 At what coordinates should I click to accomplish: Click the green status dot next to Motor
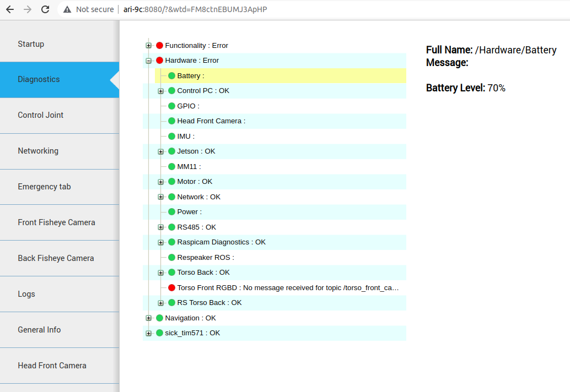pyautogui.click(x=172, y=182)
